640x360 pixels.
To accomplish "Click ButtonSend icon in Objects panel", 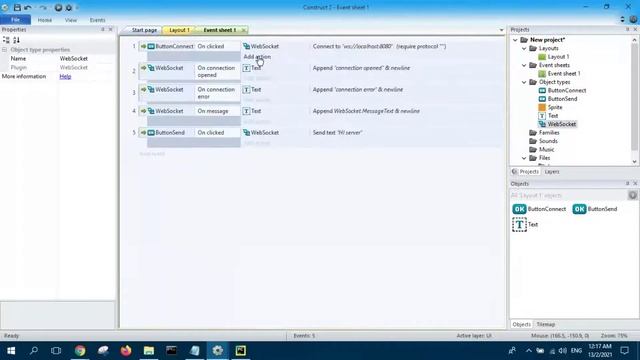I will coord(579,209).
